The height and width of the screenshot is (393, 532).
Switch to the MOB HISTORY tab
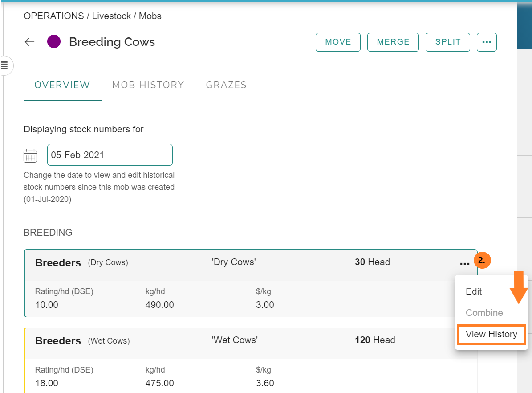148,85
